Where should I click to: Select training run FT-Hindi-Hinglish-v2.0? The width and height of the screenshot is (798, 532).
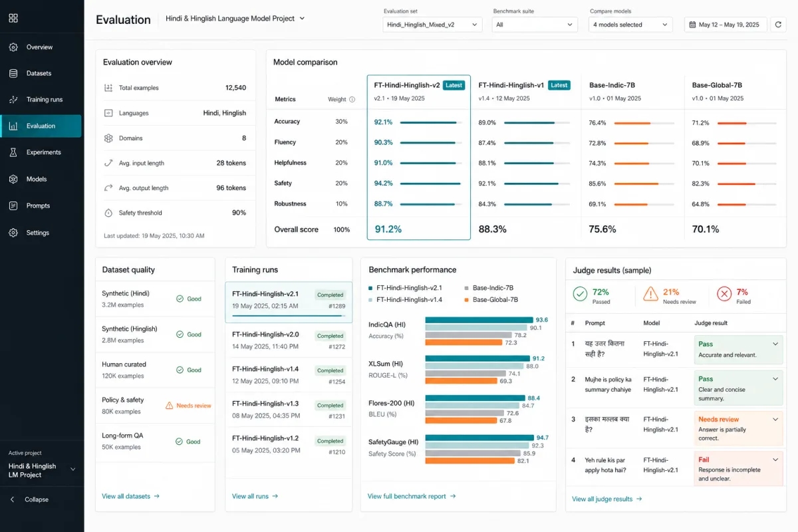tap(289, 340)
